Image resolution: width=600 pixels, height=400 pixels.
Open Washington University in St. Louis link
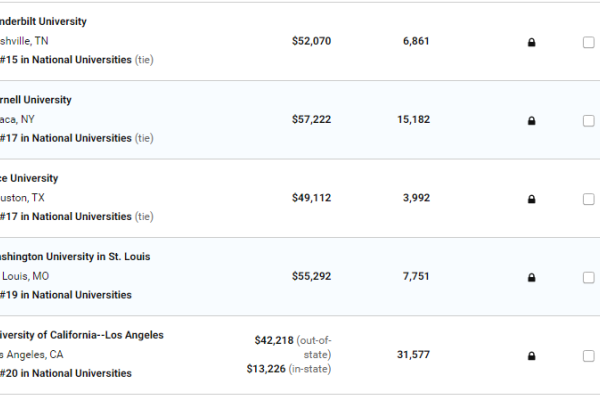tap(76, 256)
